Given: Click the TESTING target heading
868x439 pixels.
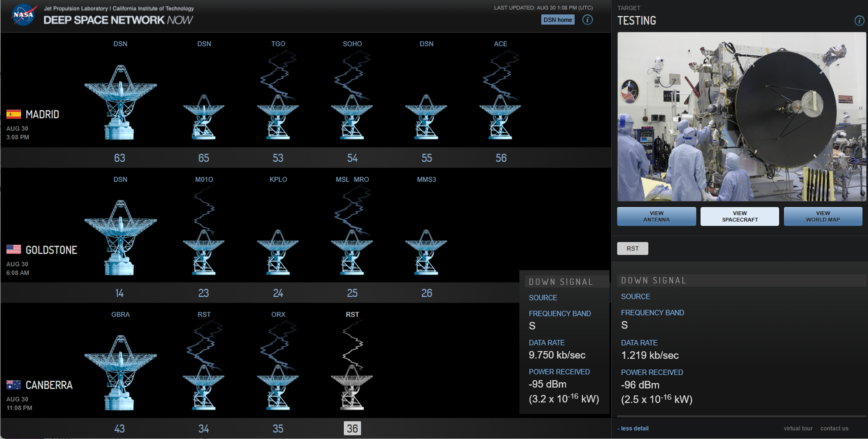Looking at the screenshot, I should pos(637,21).
